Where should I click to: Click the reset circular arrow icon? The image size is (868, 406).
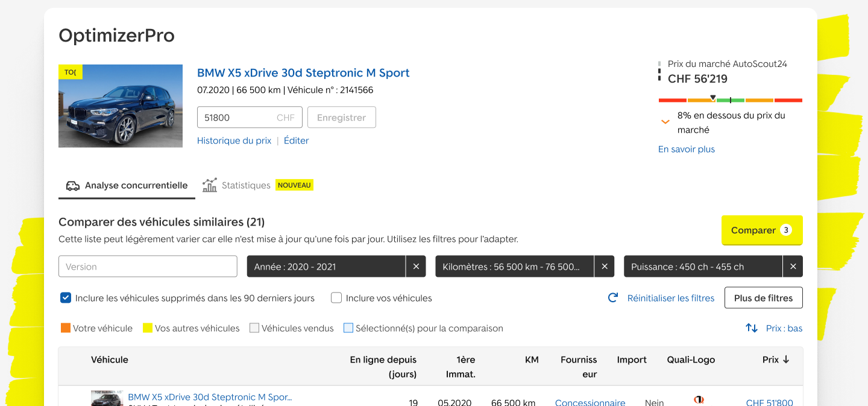(x=613, y=298)
